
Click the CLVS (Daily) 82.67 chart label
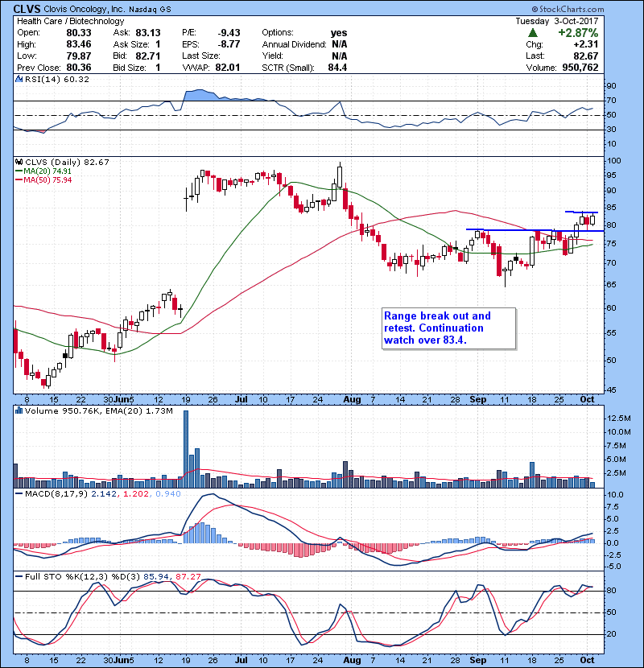(x=67, y=163)
